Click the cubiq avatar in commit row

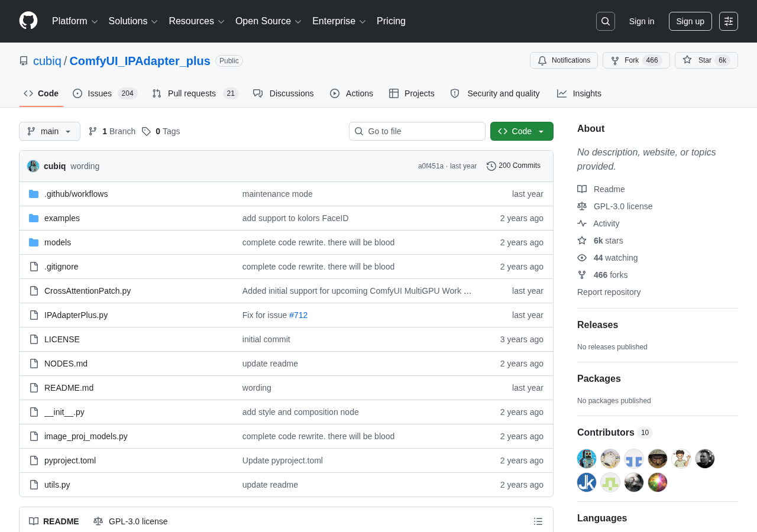pos(33,166)
